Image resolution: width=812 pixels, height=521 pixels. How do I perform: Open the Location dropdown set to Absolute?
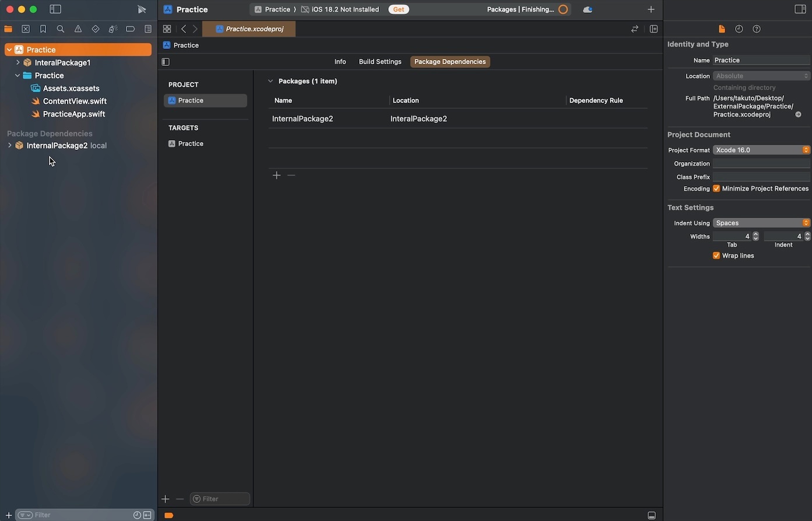pyautogui.click(x=761, y=76)
